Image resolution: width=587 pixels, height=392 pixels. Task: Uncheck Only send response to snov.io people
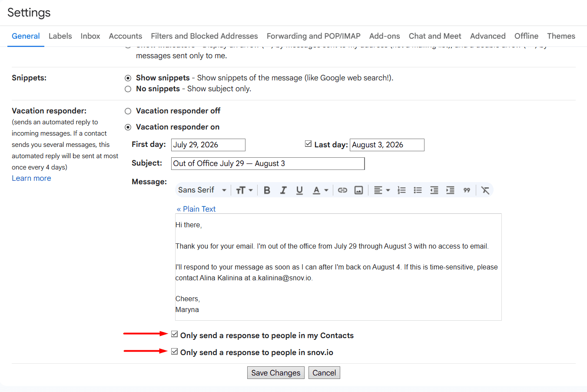coord(175,351)
